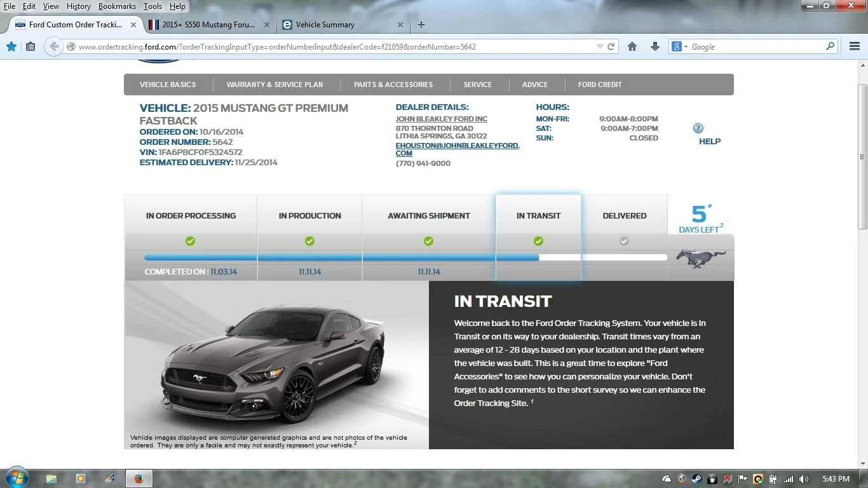Select the In Order Processing stage
The height and width of the screenshot is (488, 868).
click(191, 215)
